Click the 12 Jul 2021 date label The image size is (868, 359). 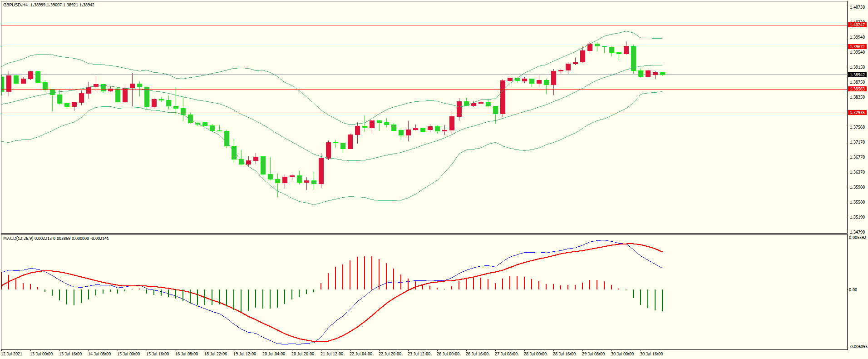(x=12, y=354)
